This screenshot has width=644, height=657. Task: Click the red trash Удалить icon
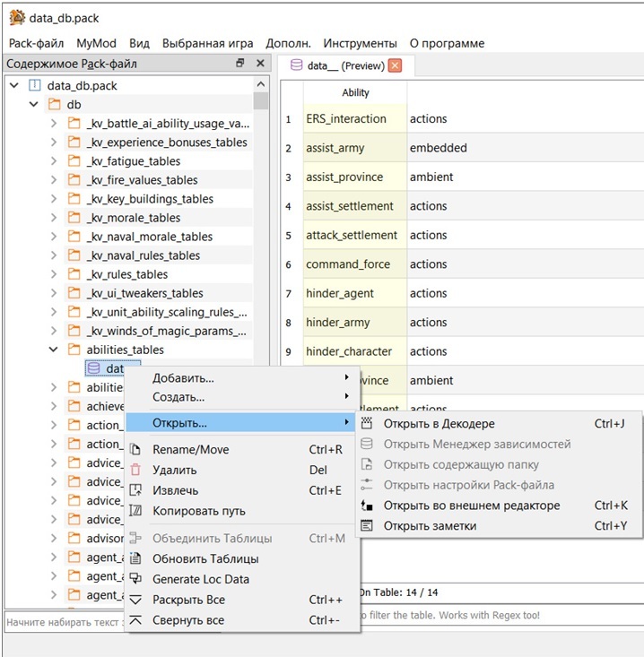(135, 470)
